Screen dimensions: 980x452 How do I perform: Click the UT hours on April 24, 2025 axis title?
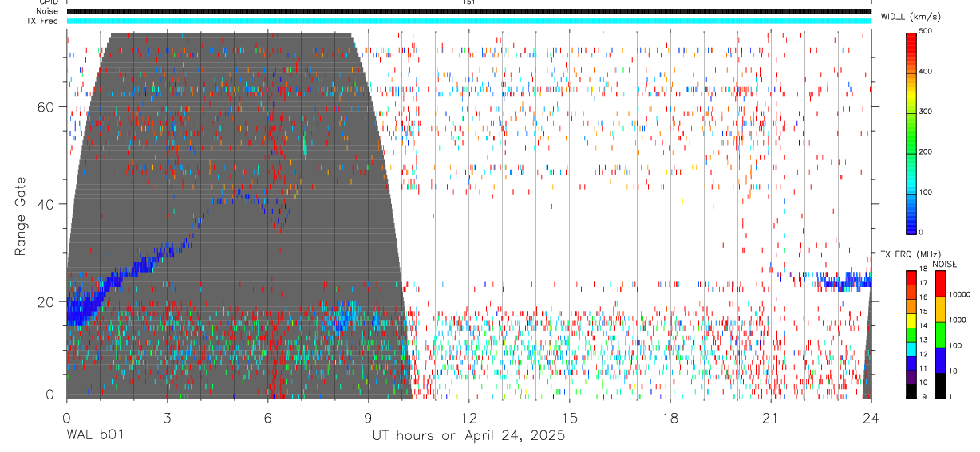click(x=468, y=435)
